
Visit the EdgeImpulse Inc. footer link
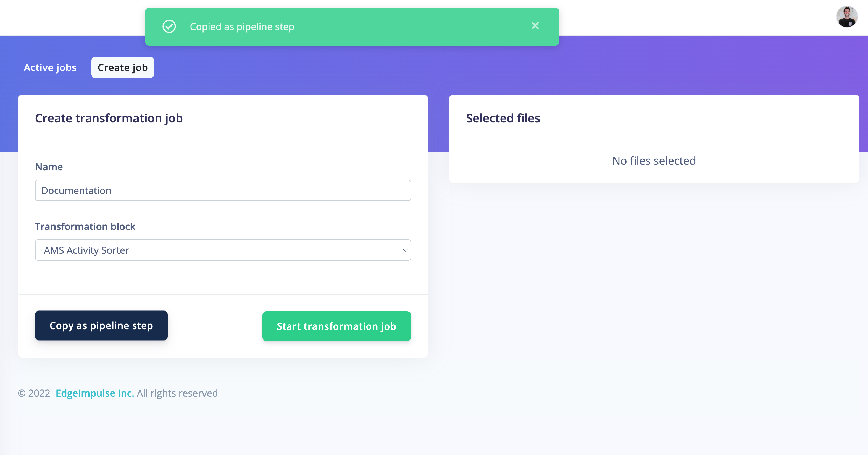pos(95,393)
